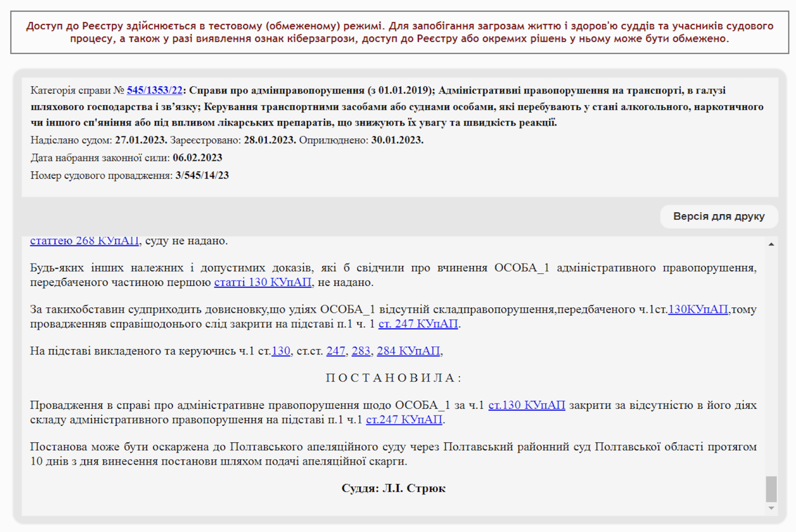Open the standalone "247" article link

[335, 351]
